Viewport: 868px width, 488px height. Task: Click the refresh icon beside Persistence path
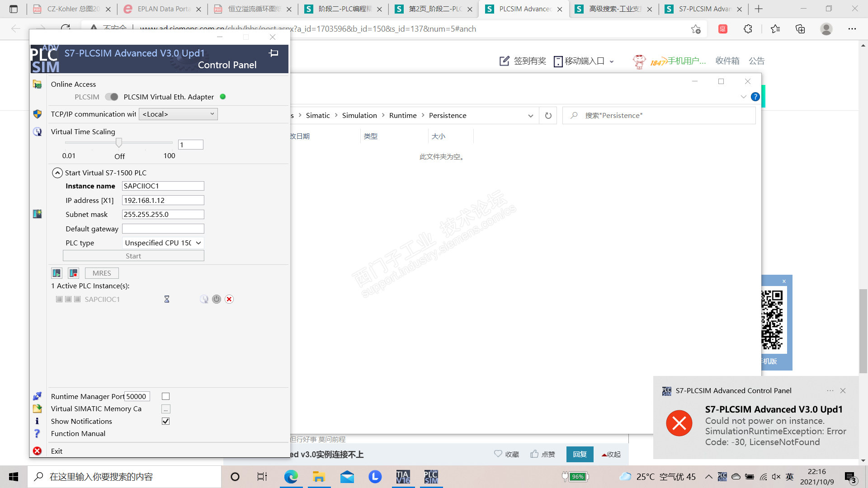[x=548, y=116]
